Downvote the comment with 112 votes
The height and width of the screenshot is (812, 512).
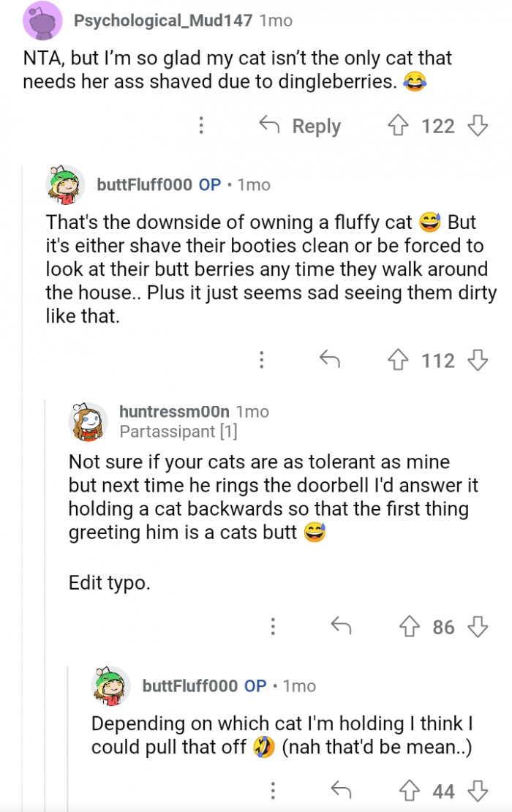[478, 359]
